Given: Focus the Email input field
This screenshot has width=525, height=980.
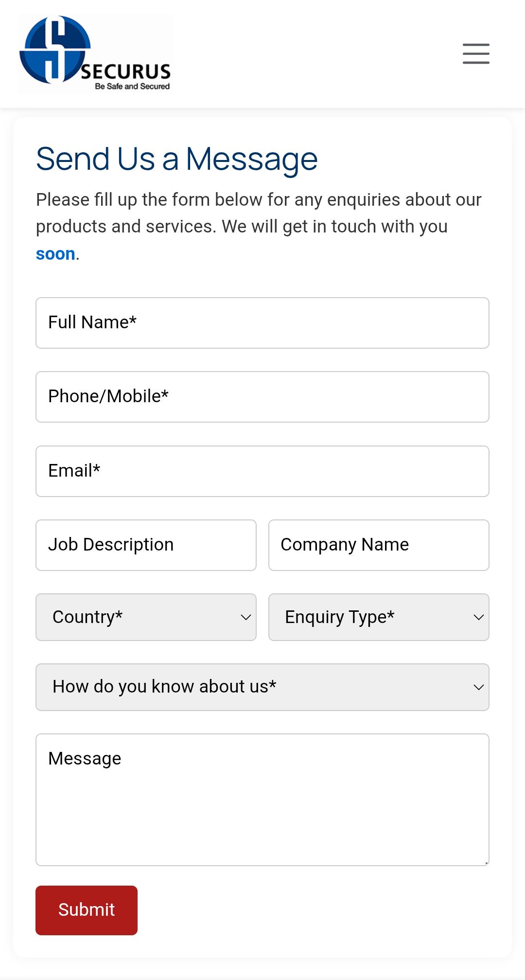Looking at the screenshot, I should [x=262, y=471].
